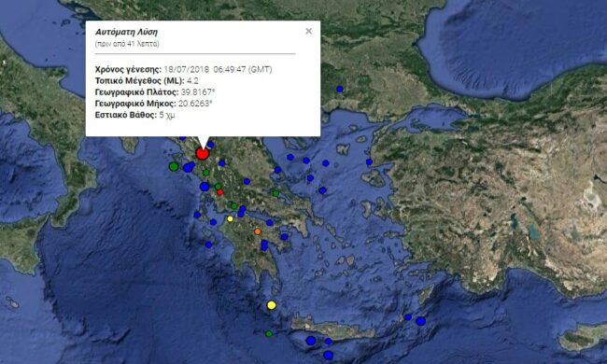Select the small blue marker east of Crete
The image size is (607, 364).
[408, 317]
